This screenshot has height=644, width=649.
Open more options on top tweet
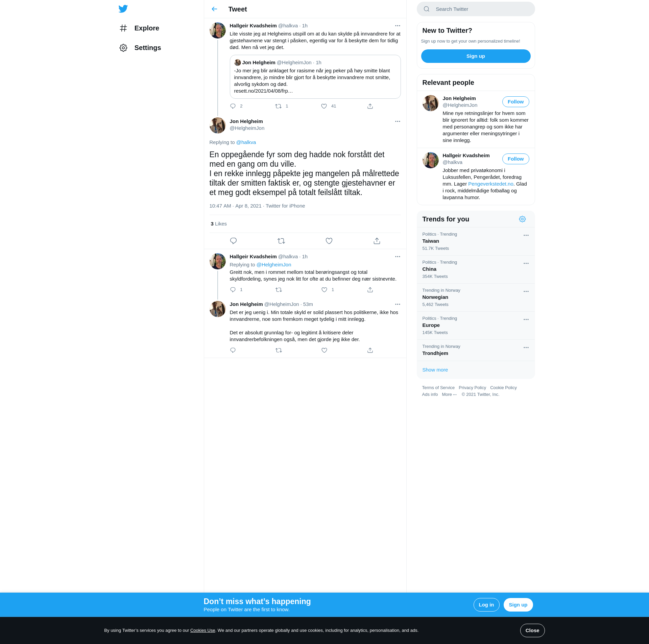398,26
